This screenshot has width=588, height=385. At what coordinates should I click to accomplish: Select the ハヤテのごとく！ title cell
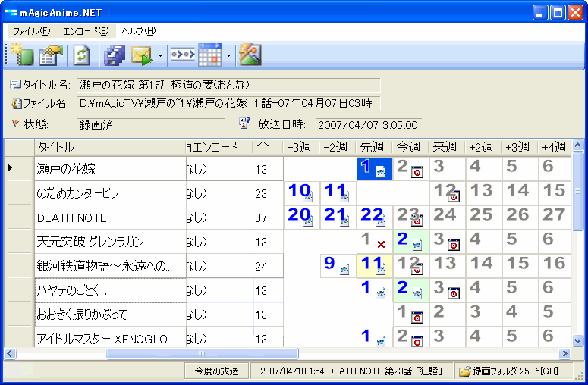tap(110, 290)
